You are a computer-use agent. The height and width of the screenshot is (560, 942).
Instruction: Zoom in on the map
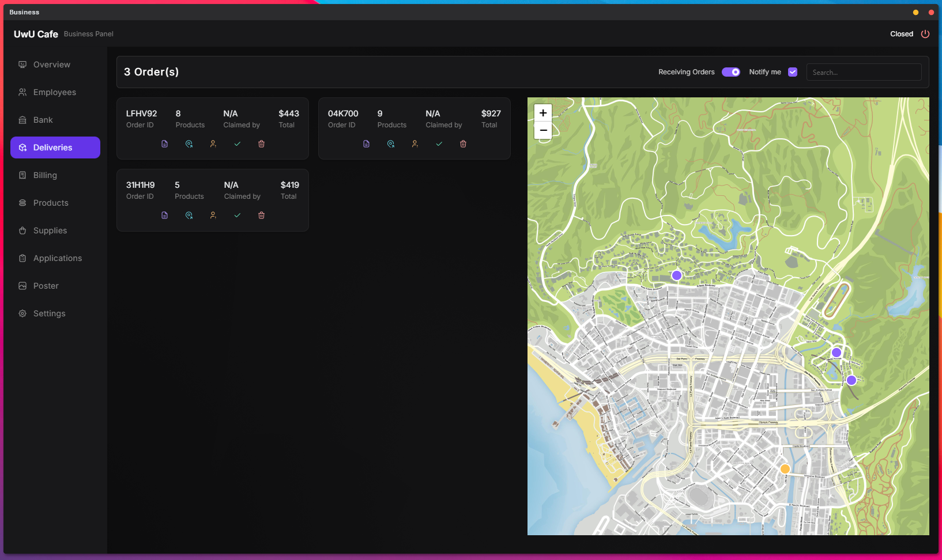coord(543,113)
